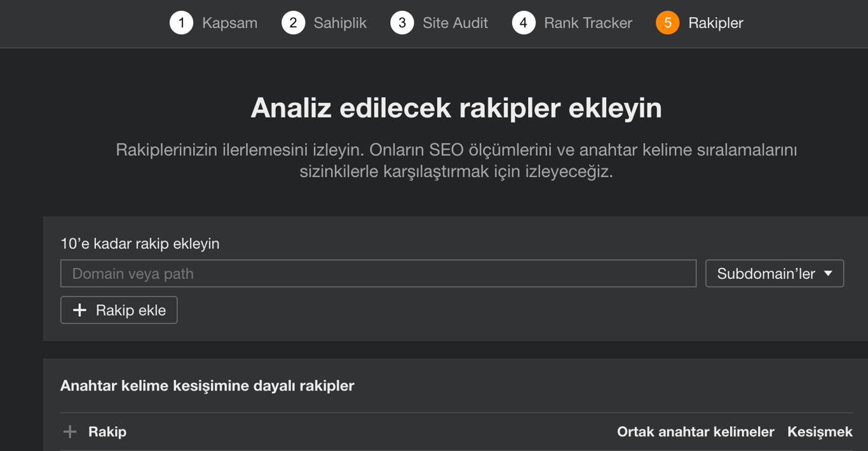This screenshot has width=868, height=451.
Task: Click the step 4 Rank Tracker circle icon
Action: point(524,23)
